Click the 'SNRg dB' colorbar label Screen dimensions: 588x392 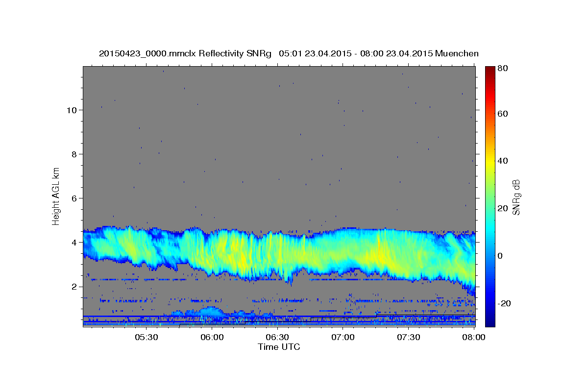(516, 197)
